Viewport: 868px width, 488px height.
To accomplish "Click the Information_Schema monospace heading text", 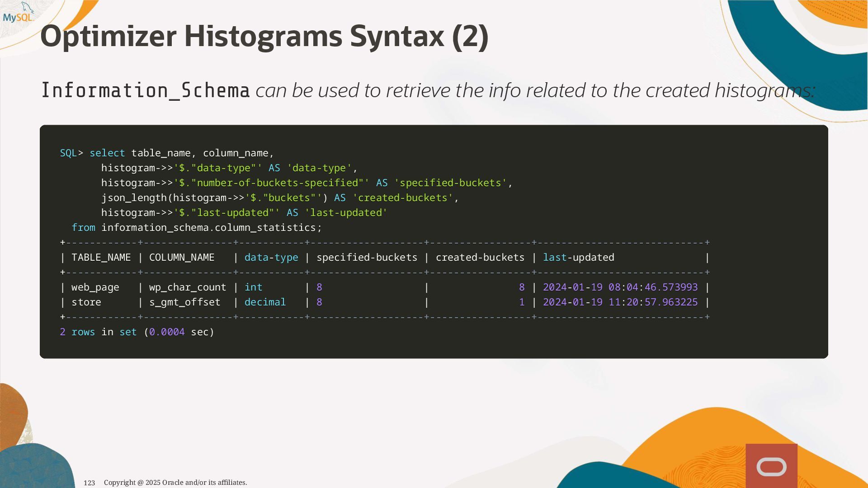I will (x=145, y=90).
